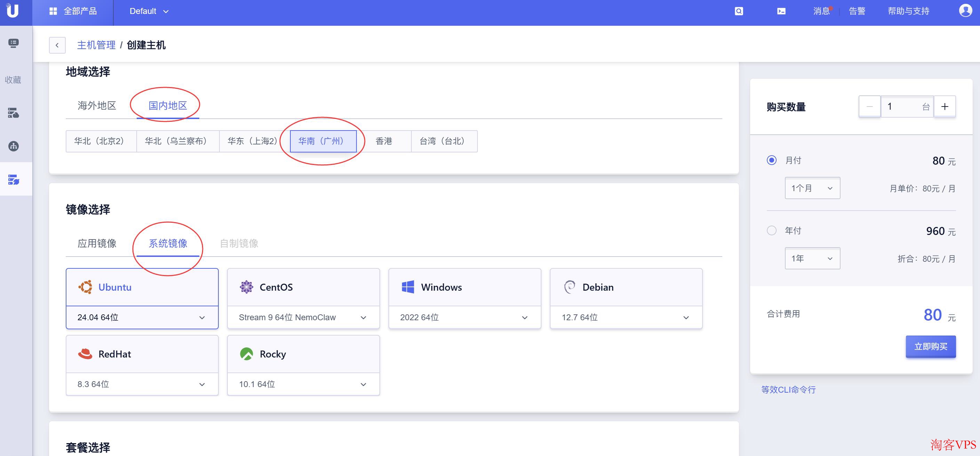The height and width of the screenshot is (456, 980).
Task: Select region 华北（乌兰察布）
Action: (178, 141)
